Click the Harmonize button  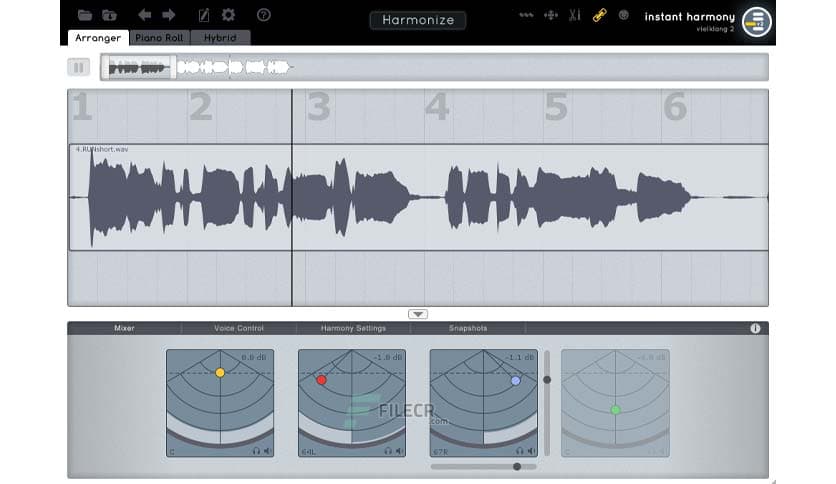418,20
